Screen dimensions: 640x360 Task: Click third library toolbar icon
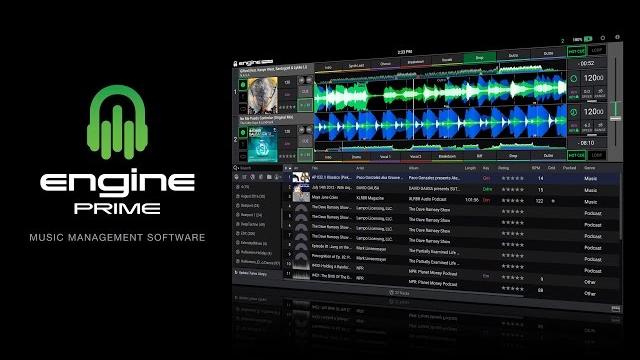point(253,177)
